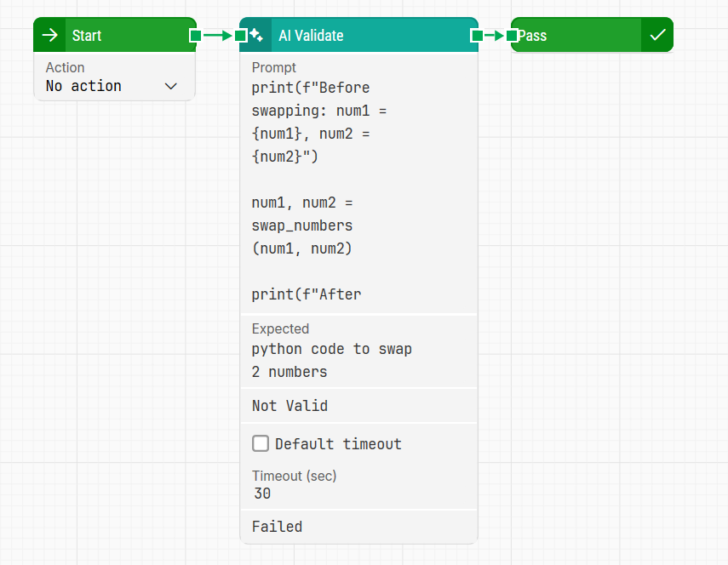Screen dimensions: 728x565
Task: Click the Not Valid result text
Action: [x=289, y=406]
